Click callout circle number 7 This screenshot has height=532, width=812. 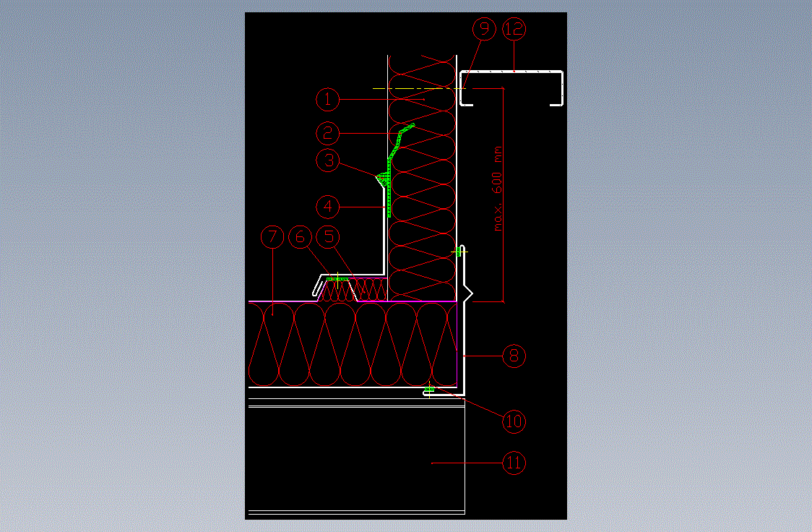coord(272,236)
